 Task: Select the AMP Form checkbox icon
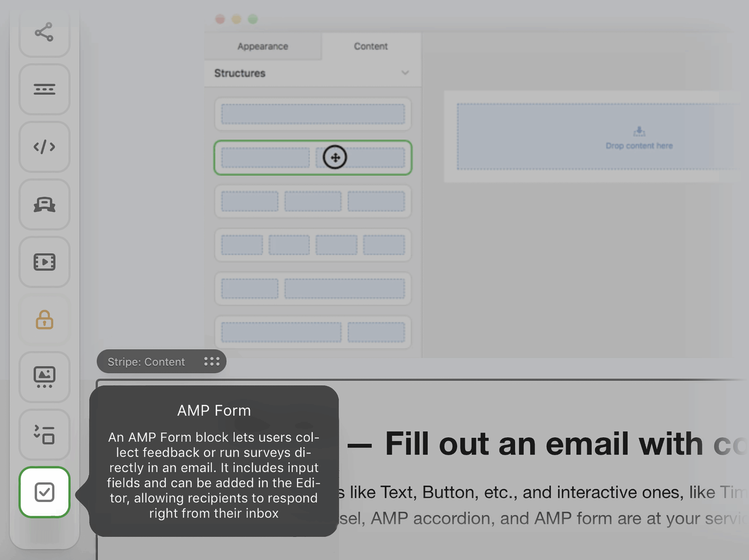point(44,492)
